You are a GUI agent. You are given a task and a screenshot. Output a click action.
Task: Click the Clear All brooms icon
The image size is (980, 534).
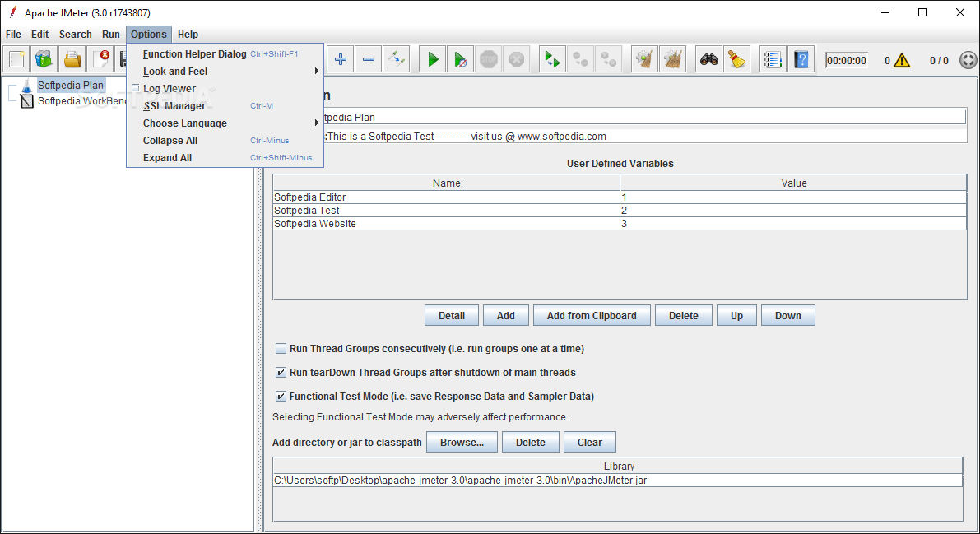click(x=672, y=59)
